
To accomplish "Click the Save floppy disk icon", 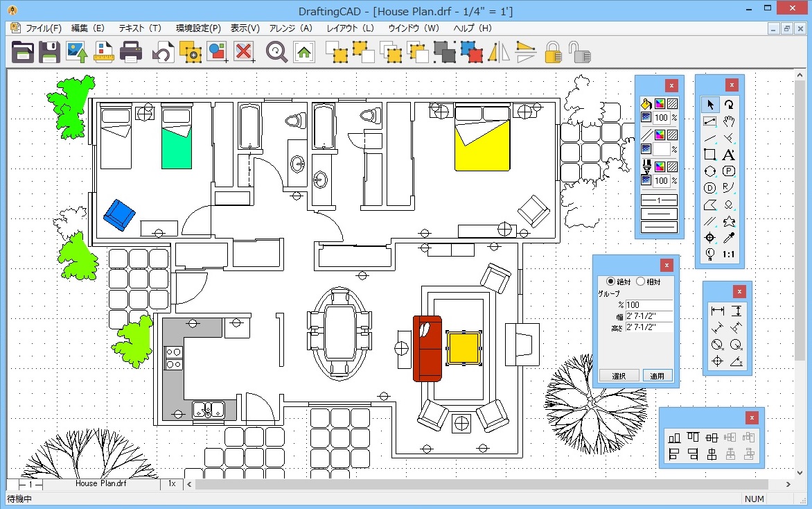I will click(49, 52).
